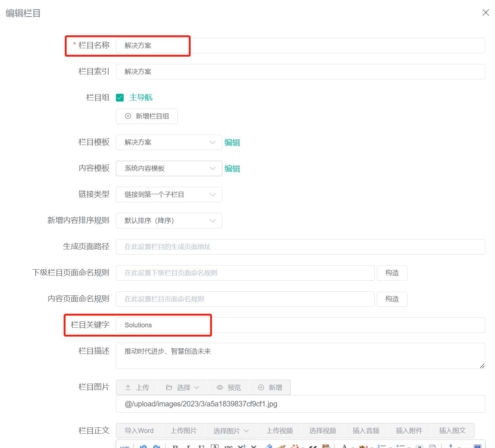Uncheck the 主导航 checkbox
Screen dimensions: 495x448
coord(120,97)
